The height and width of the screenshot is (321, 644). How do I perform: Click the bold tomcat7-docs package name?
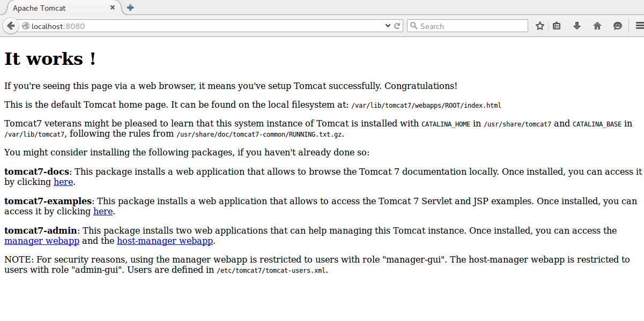coord(38,171)
